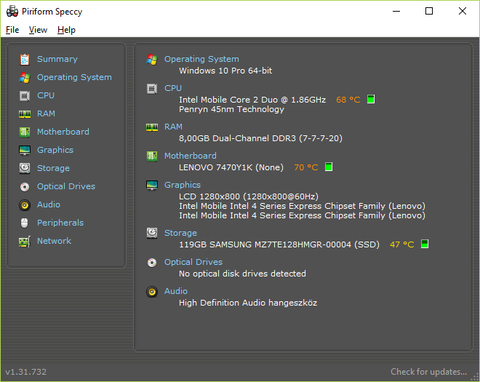
Task: Click the Motherboard icon in summary pane
Action: (x=152, y=156)
